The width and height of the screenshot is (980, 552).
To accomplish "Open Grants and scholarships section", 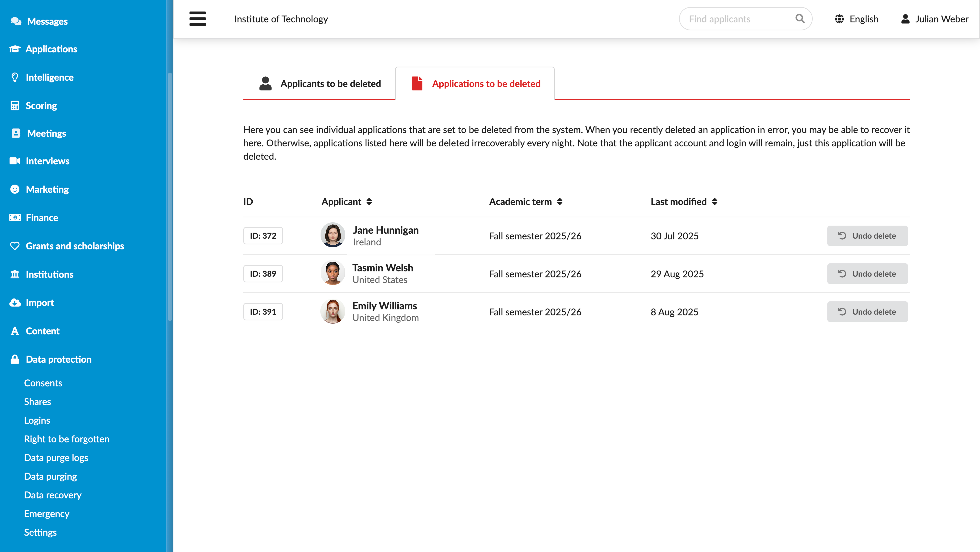I will [67, 246].
